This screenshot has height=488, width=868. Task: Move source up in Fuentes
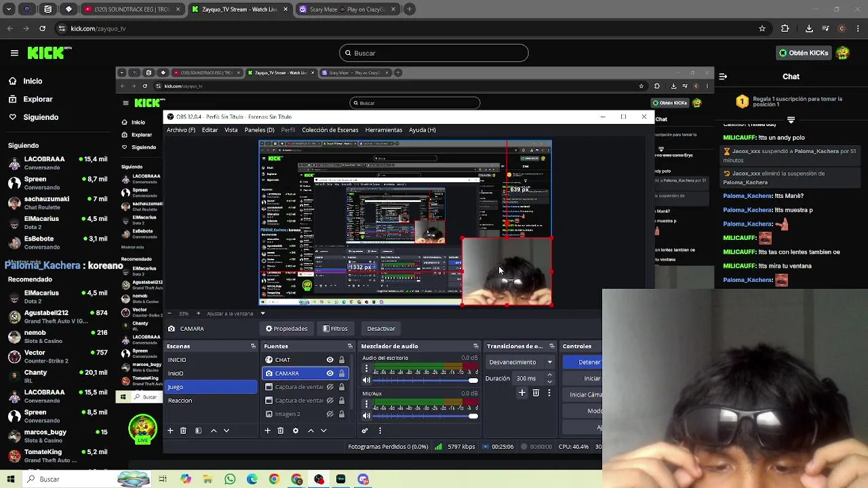coord(311,430)
